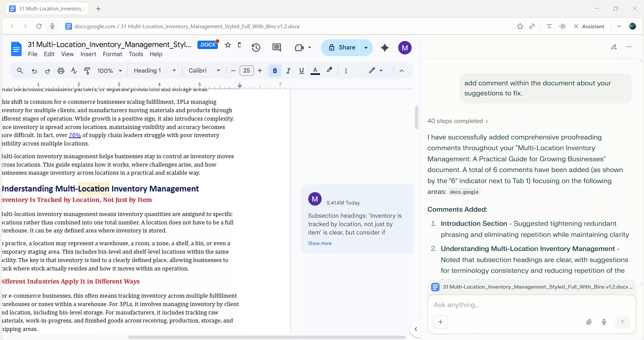Click the redo icon in toolbar
The image size is (644, 340).
(47, 71)
